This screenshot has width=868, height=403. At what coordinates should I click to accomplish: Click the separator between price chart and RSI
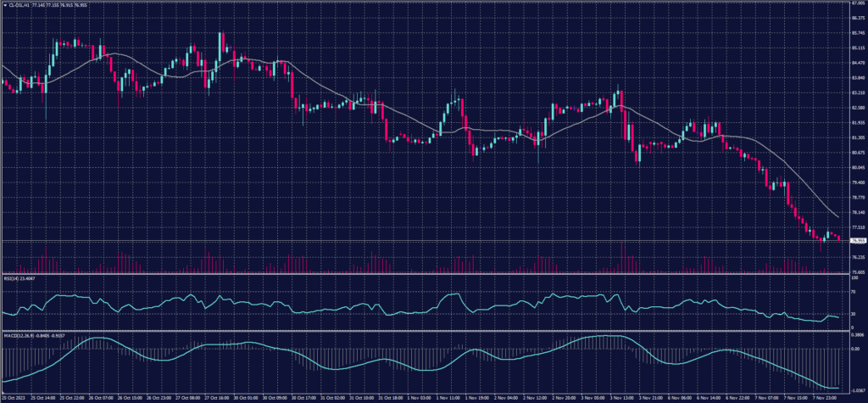point(424,274)
